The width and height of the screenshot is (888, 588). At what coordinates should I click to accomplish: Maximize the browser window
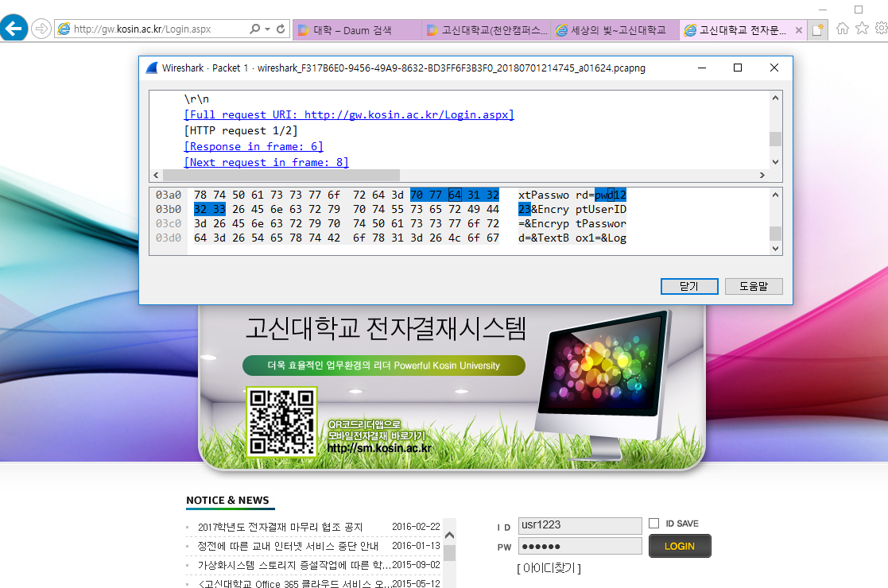click(x=859, y=10)
